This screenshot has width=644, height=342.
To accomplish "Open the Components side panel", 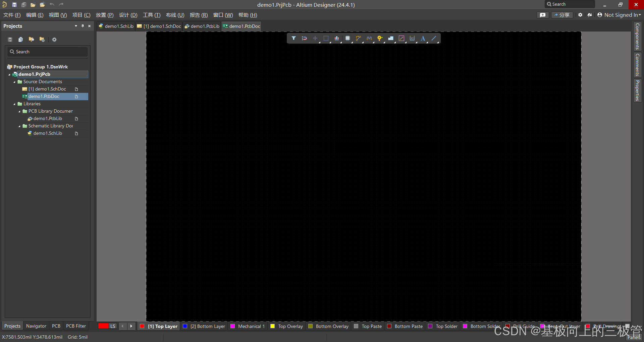I will 637,36.
